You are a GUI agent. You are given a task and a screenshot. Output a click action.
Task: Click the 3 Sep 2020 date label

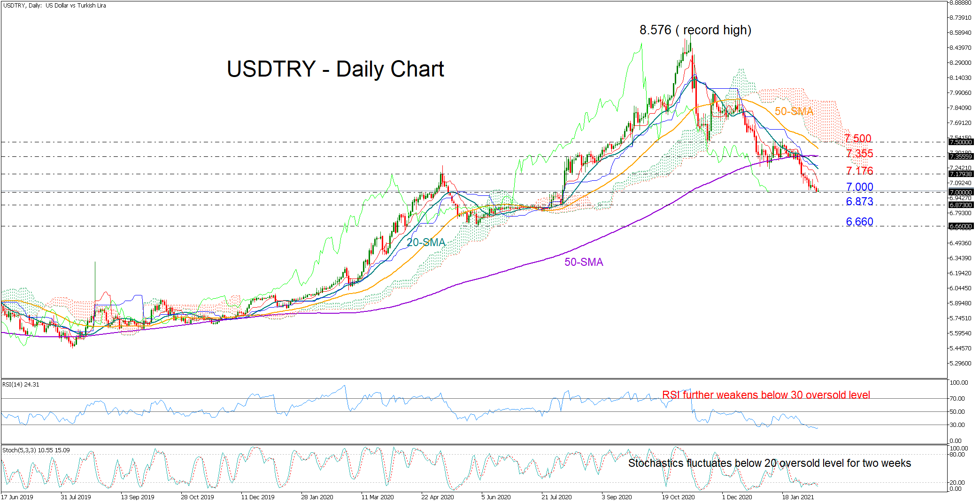(x=617, y=497)
